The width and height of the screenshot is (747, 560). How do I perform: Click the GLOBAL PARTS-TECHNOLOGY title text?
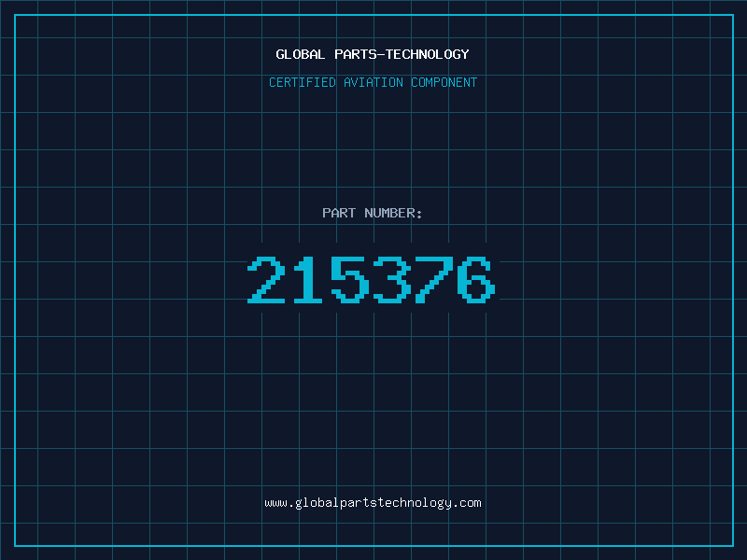[x=373, y=54]
